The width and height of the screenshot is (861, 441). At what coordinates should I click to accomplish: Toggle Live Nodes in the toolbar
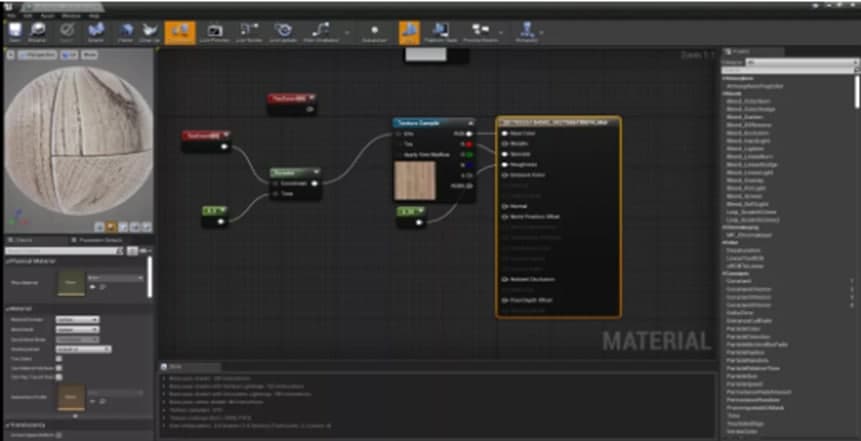click(x=249, y=32)
